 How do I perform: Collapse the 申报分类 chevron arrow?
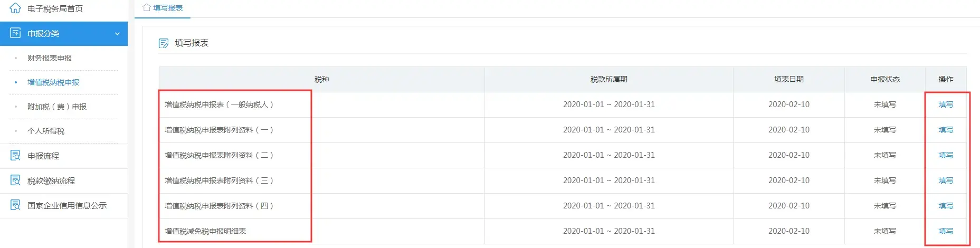click(x=117, y=34)
